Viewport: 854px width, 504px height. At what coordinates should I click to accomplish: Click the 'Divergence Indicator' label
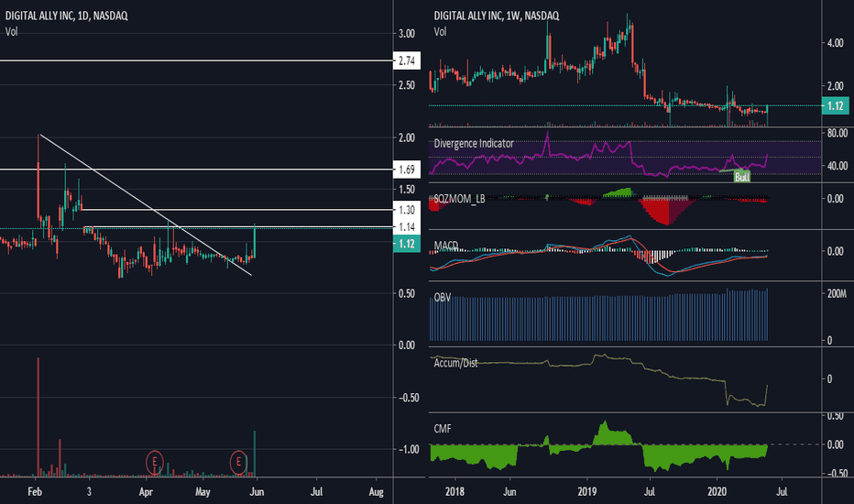click(x=474, y=143)
